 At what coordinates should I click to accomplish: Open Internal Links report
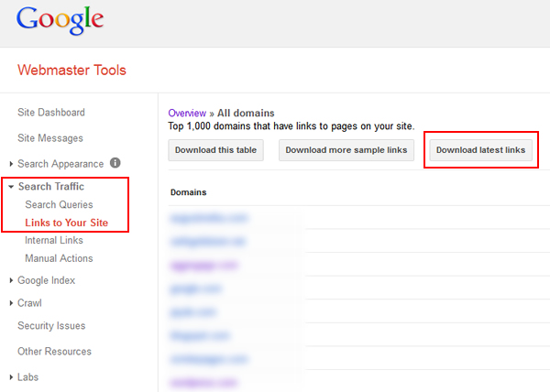pyautogui.click(x=54, y=240)
